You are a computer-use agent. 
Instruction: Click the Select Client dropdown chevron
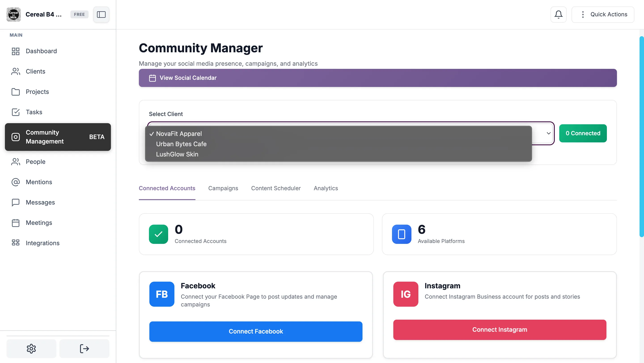coord(549,133)
